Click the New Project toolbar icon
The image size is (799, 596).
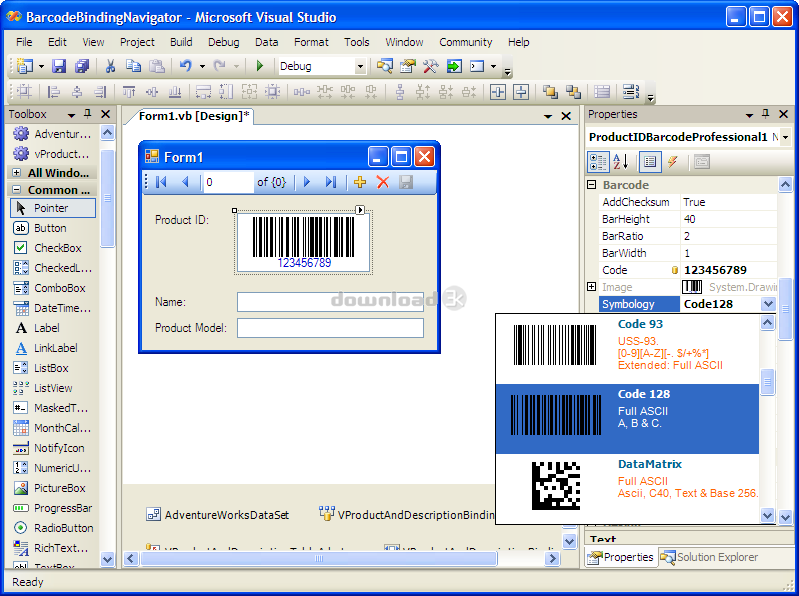click(24, 66)
